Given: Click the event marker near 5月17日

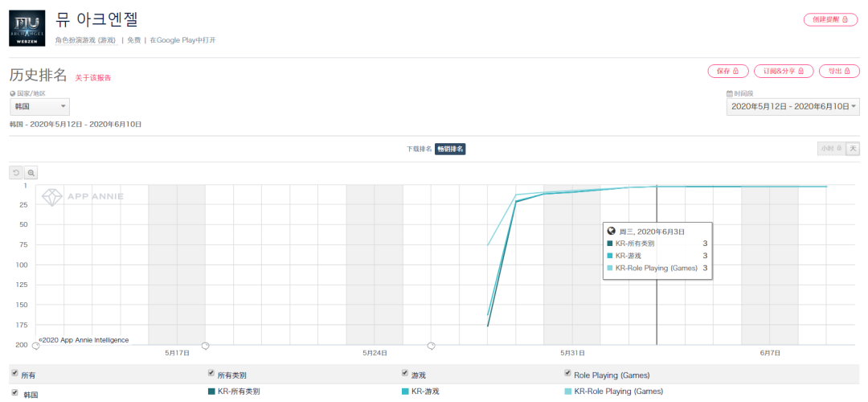Looking at the screenshot, I should (205, 346).
